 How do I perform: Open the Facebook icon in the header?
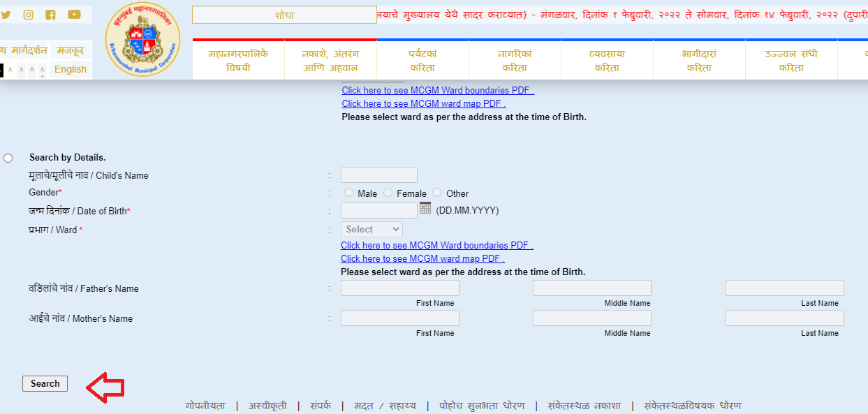tap(50, 14)
